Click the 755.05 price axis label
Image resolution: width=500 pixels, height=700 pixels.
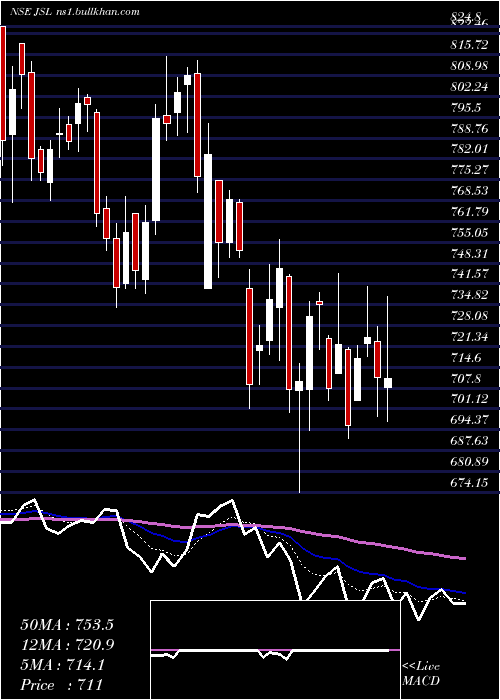pyautogui.click(x=469, y=233)
